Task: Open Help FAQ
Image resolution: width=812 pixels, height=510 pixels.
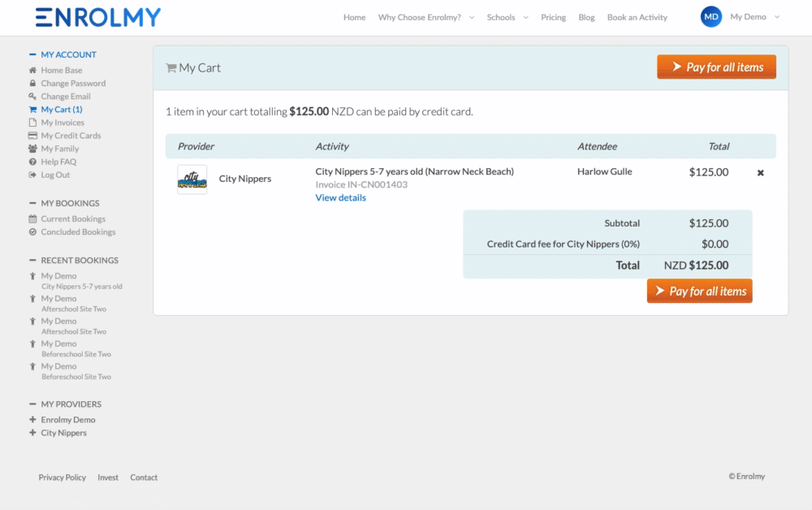Action: [x=58, y=162]
